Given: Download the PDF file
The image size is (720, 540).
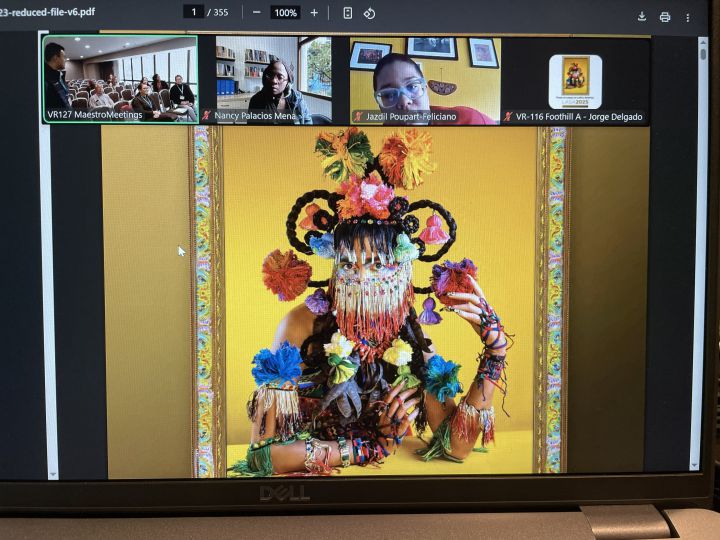Looking at the screenshot, I should [642, 16].
